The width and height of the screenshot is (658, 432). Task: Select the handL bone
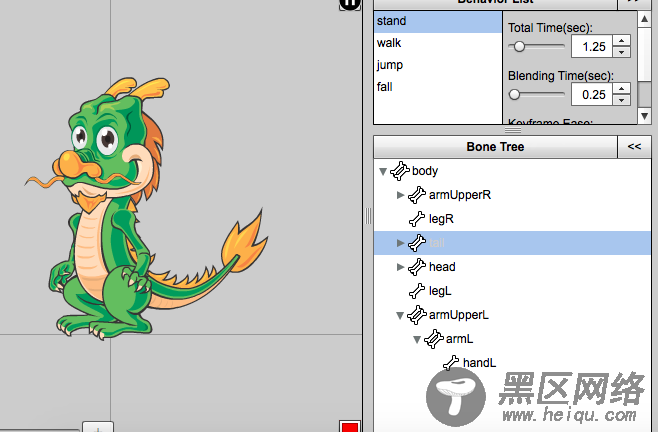479,363
